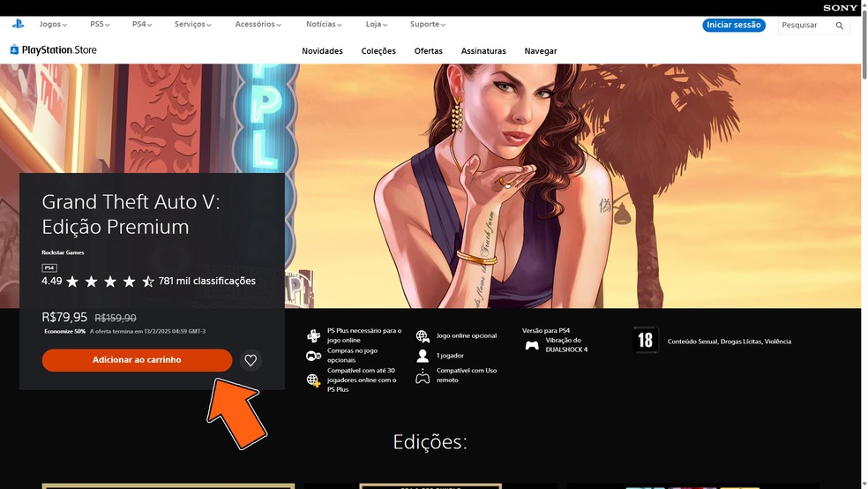Image resolution: width=868 pixels, height=489 pixels.
Task: Click the Economize 50% text
Action: [x=64, y=331]
